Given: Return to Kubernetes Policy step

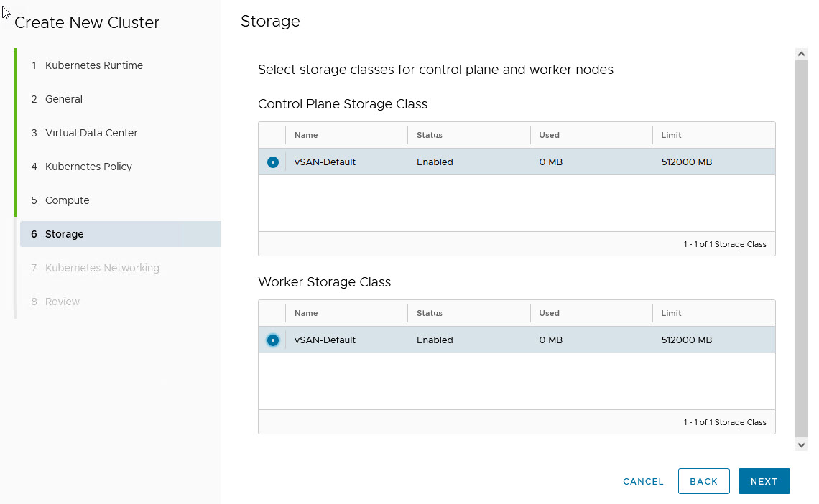Looking at the screenshot, I should click(x=88, y=167).
